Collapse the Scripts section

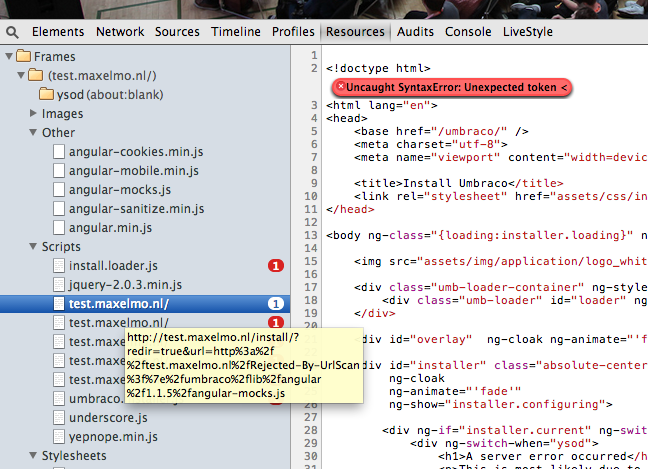click(33, 246)
